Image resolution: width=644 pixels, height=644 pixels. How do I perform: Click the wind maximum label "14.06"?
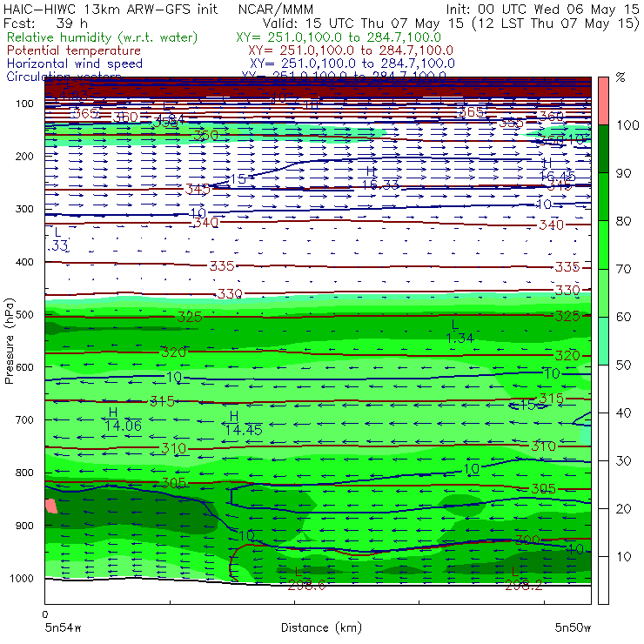[x=124, y=426]
